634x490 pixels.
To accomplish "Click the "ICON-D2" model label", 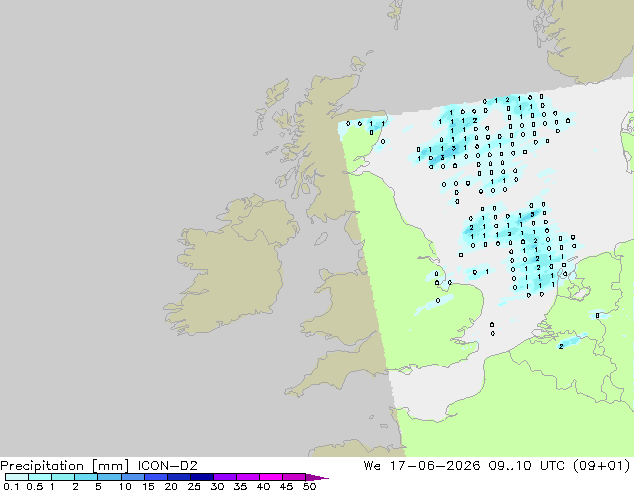I will point(167,466).
